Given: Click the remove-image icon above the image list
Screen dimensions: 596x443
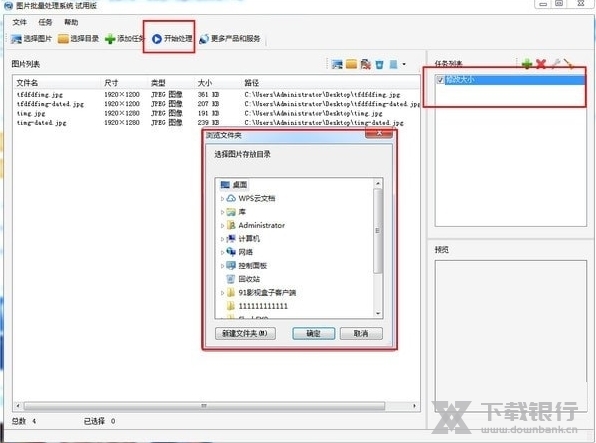Looking at the screenshot, I should 365,64.
